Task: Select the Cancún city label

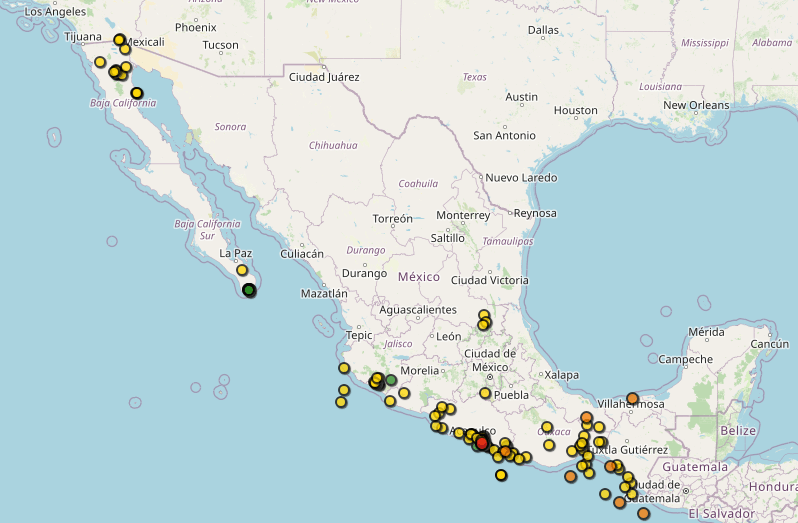Action: (769, 344)
